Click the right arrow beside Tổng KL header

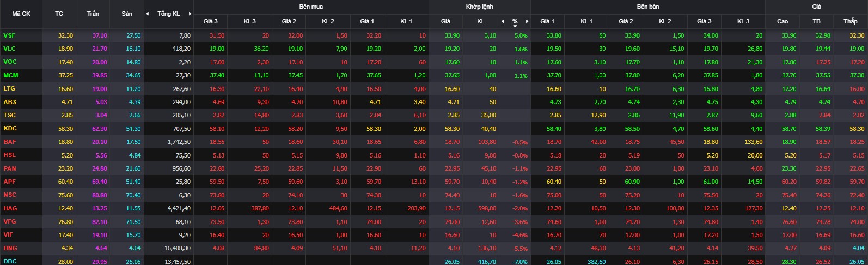pyautogui.click(x=190, y=14)
